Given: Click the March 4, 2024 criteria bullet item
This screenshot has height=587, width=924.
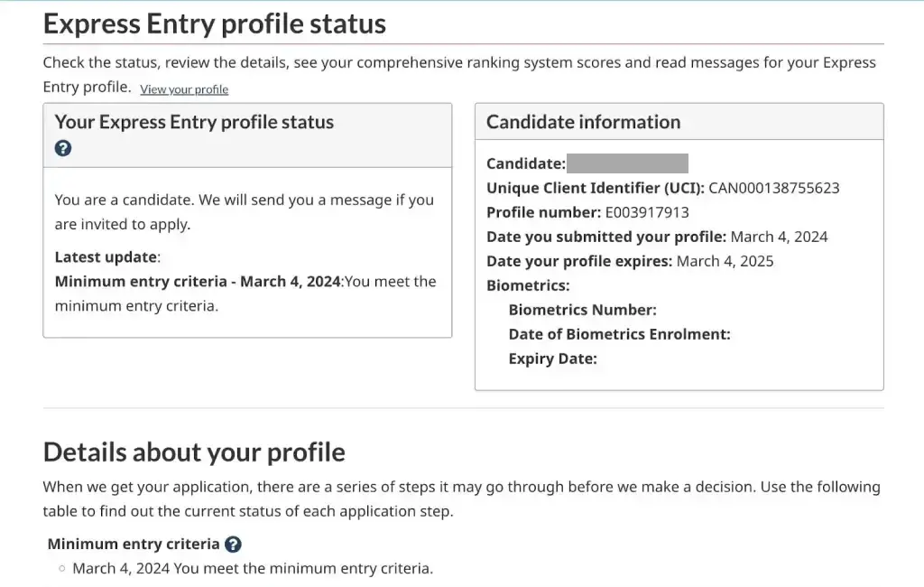Looking at the screenshot, I should coord(253,568).
